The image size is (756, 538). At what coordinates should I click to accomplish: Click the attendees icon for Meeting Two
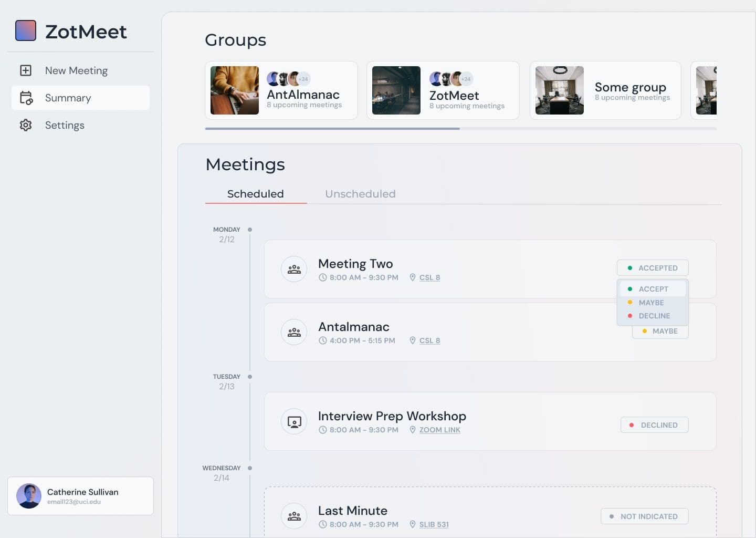pos(293,268)
